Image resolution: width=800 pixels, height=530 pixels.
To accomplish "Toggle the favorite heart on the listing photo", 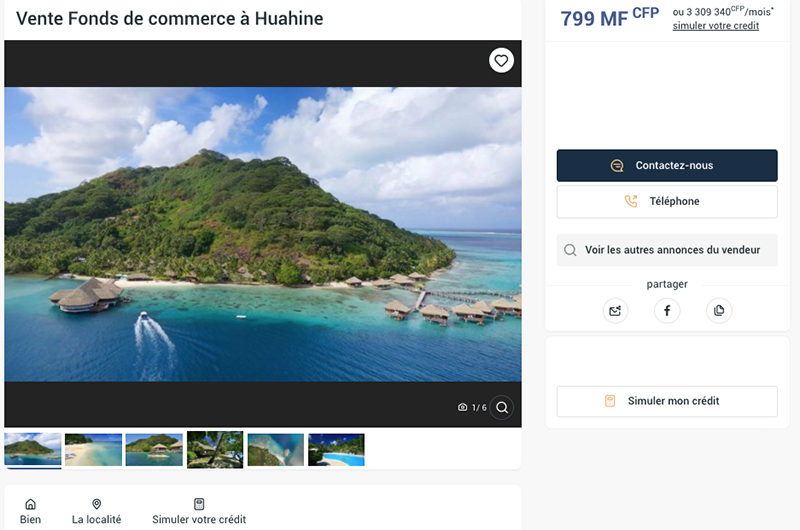I will [x=501, y=61].
